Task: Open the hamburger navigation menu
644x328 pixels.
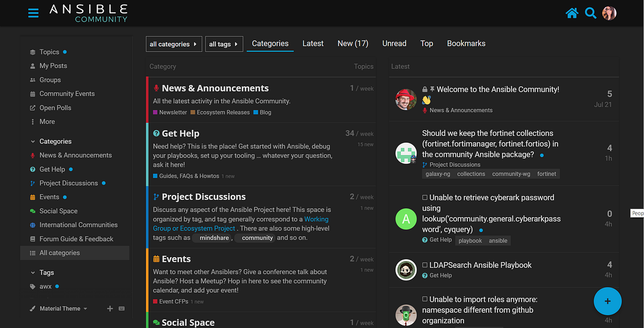Action: click(x=33, y=13)
